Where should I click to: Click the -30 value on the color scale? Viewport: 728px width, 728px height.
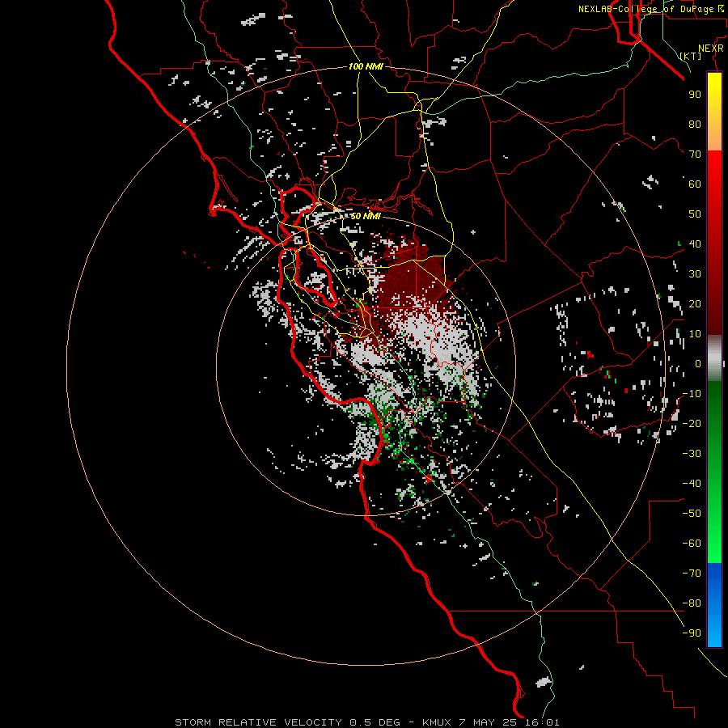click(x=692, y=454)
